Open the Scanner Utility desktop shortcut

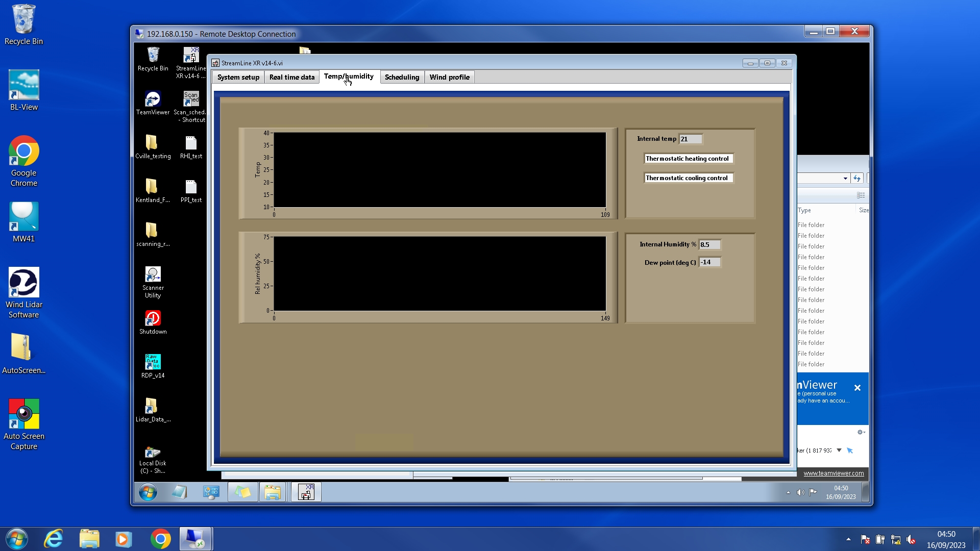[153, 274]
